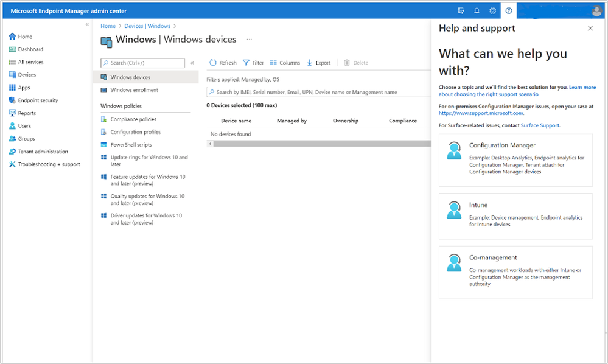Open Dashboard in the left navigation
This screenshot has height=364, width=608.
(x=26, y=49)
